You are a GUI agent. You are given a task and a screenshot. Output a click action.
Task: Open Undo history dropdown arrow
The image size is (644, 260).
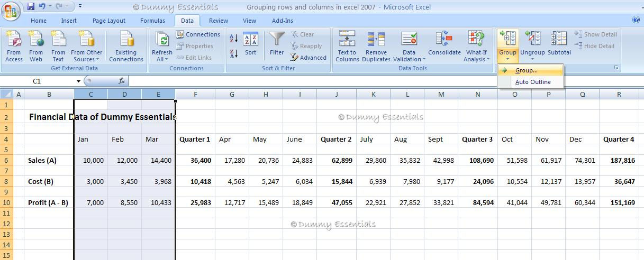click(50, 6)
